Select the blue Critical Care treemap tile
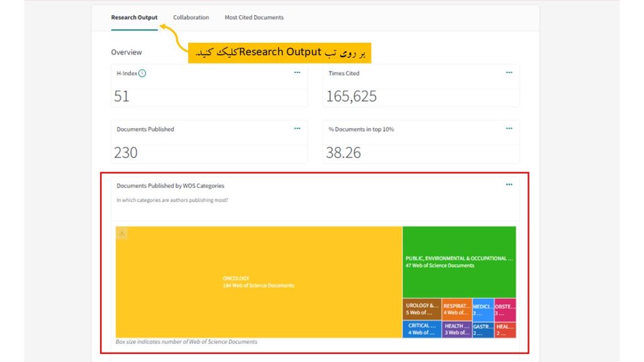Viewport: 644px width, 362px height. [422, 329]
